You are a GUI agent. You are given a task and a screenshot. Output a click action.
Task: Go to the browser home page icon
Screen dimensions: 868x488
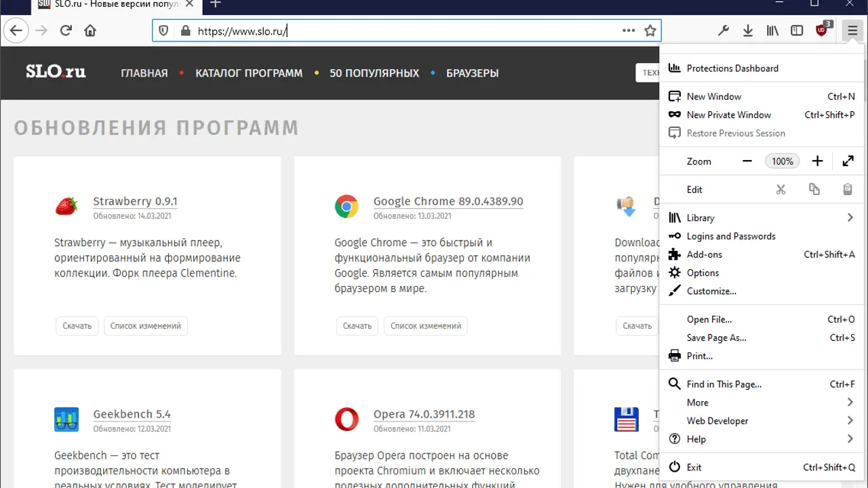coord(90,30)
